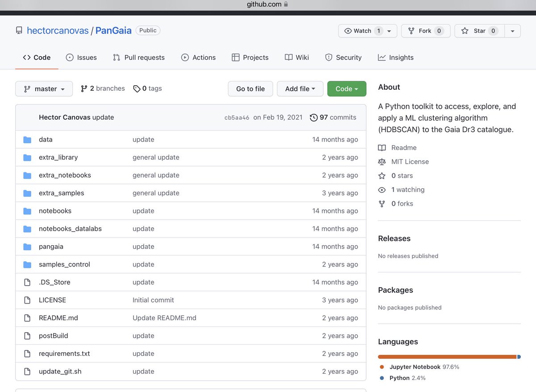This screenshot has width=536, height=392.
Task: Click the tag icon next to 0 tags
Action: (x=137, y=89)
